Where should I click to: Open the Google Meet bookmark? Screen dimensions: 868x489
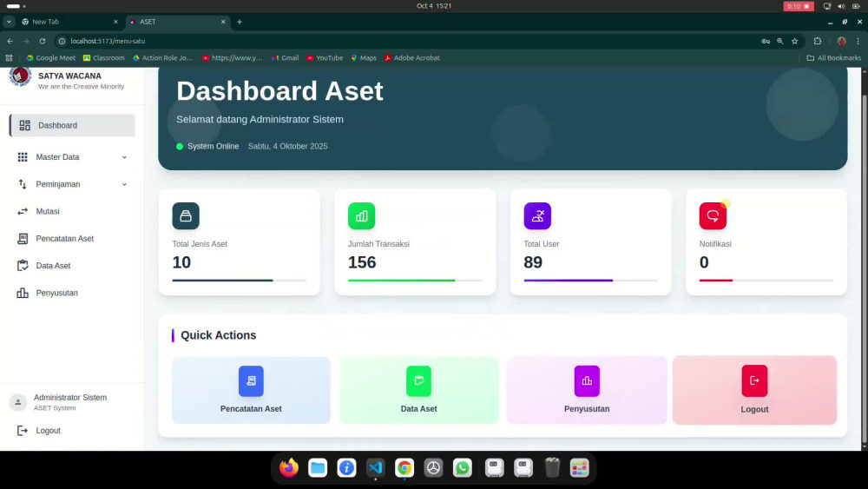click(x=50, y=57)
